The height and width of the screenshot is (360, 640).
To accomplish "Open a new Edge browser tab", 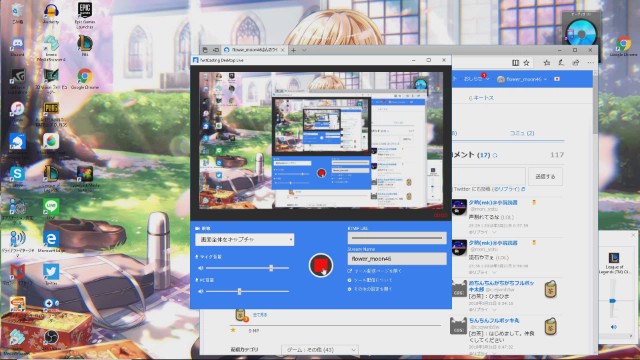I will pos(293,50).
